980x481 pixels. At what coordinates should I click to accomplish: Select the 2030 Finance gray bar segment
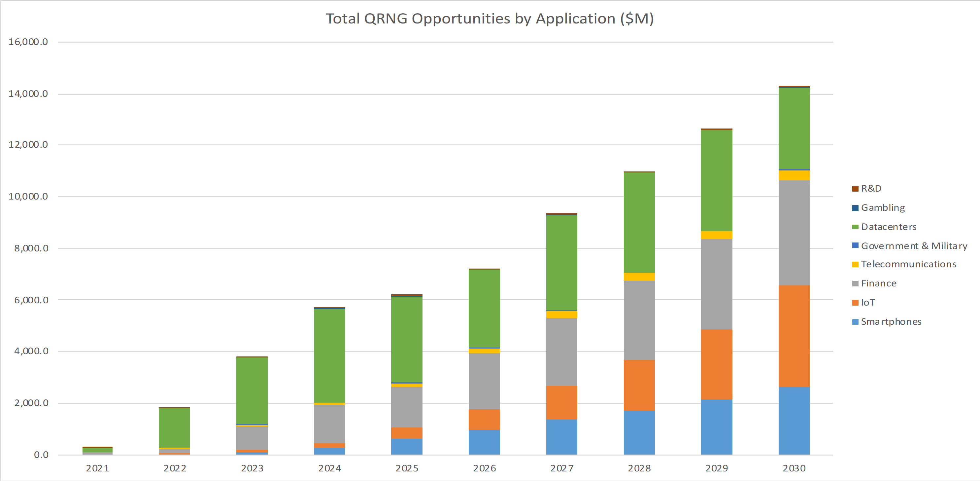794,233
